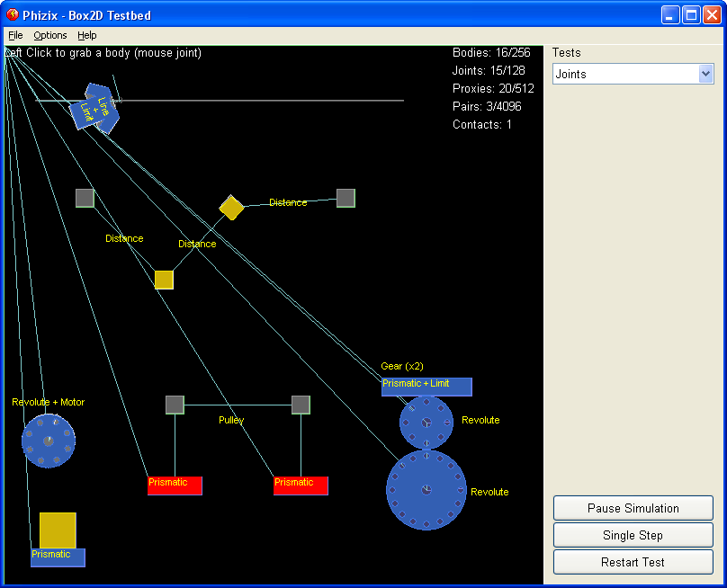Grab the Revolute + Motor wheel body
The height and width of the screenshot is (588, 727).
49,441
